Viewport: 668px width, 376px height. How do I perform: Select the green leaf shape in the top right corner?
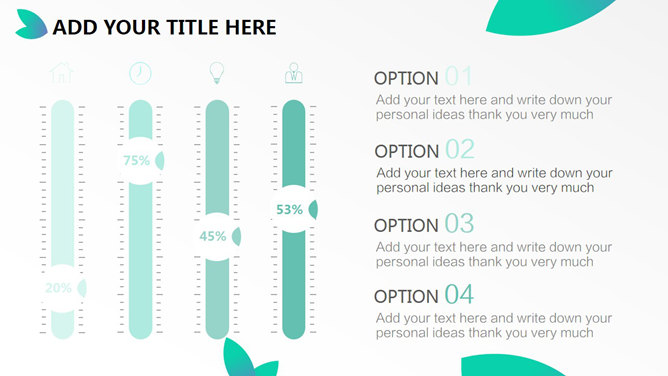click(x=550, y=17)
